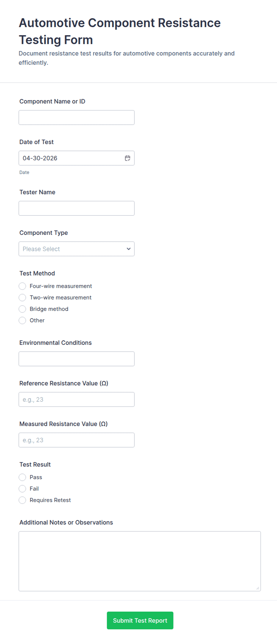Click the Automotive Component Resistance Testing Form heading

pos(119,31)
